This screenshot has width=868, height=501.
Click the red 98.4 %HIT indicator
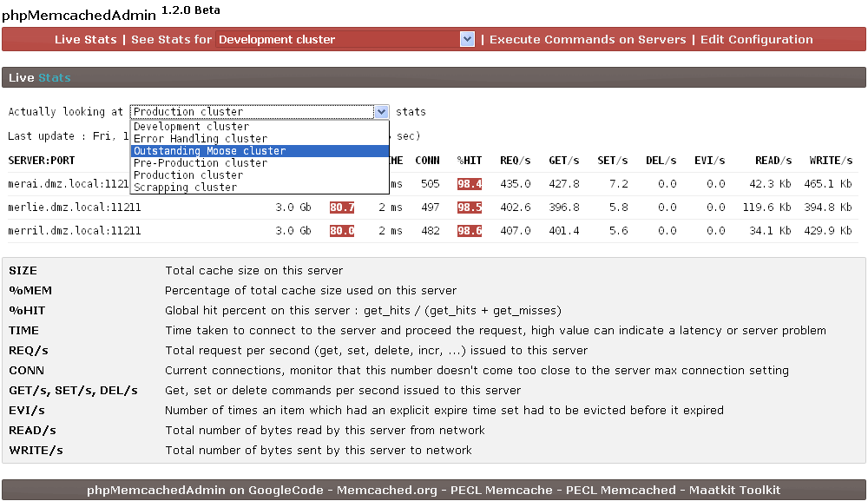point(470,184)
